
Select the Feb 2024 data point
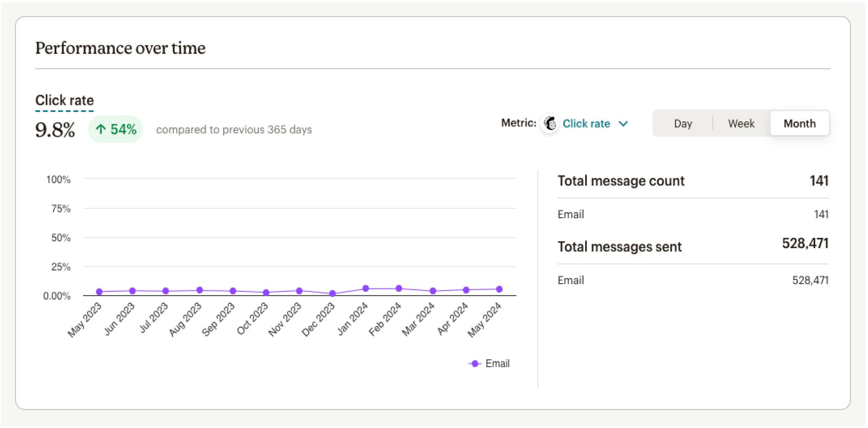[399, 288]
